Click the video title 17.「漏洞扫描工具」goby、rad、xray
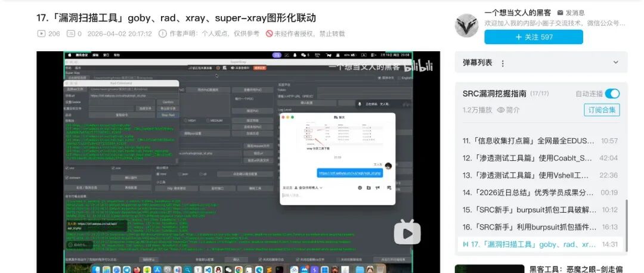644x273 pixels. [x=176, y=18]
